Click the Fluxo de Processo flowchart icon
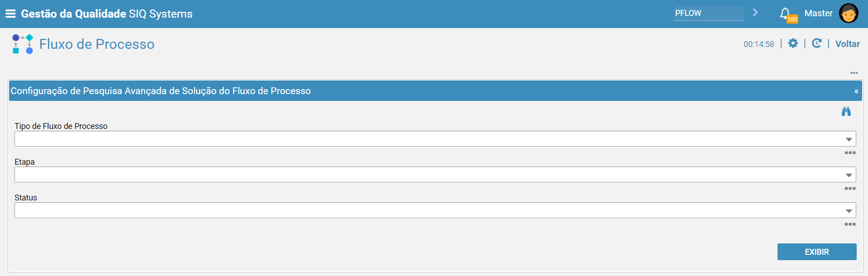 point(23,44)
